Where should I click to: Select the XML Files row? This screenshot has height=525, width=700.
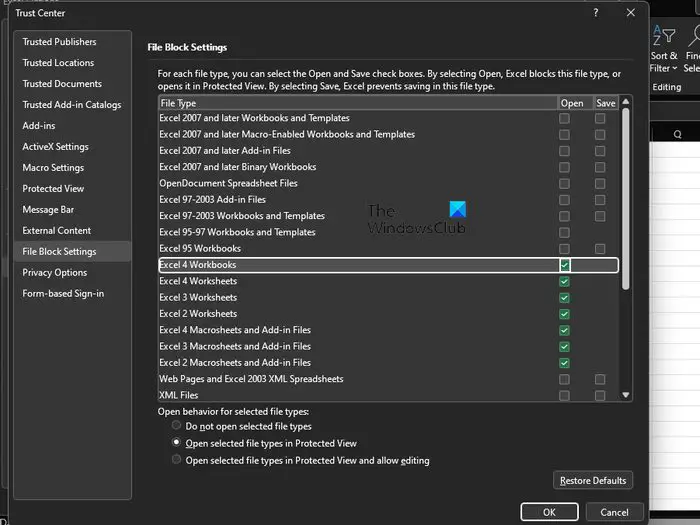click(388, 396)
